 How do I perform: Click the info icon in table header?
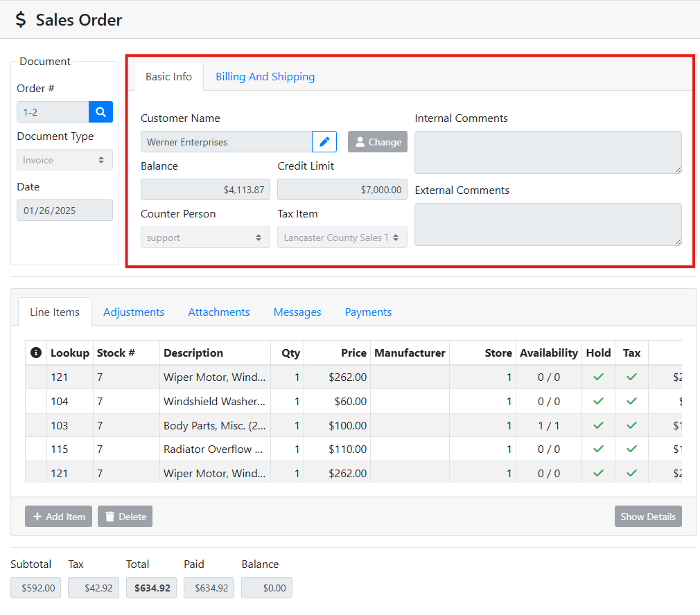36,353
